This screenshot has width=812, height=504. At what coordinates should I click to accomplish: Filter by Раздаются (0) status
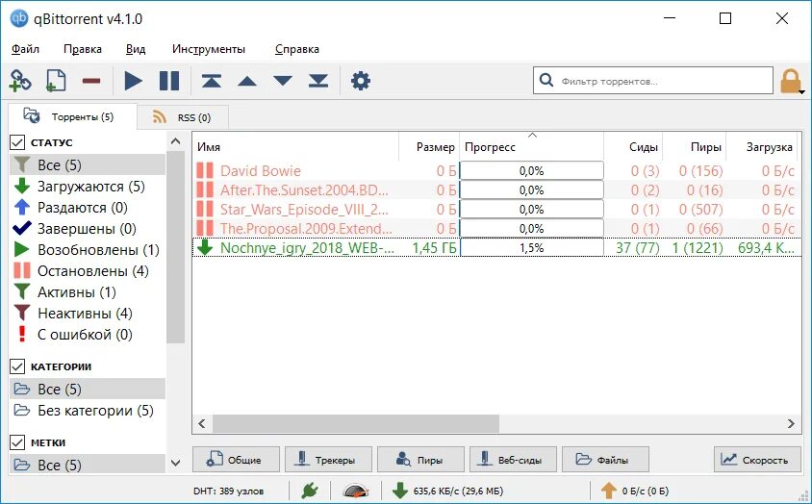click(x=88, y=208)
